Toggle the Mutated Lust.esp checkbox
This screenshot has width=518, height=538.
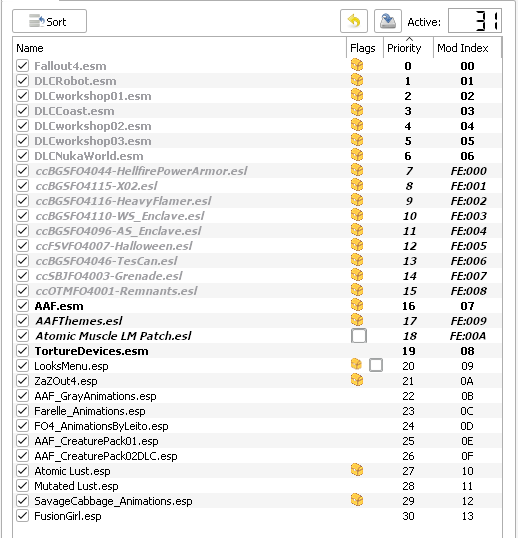[x=23, y=486]
